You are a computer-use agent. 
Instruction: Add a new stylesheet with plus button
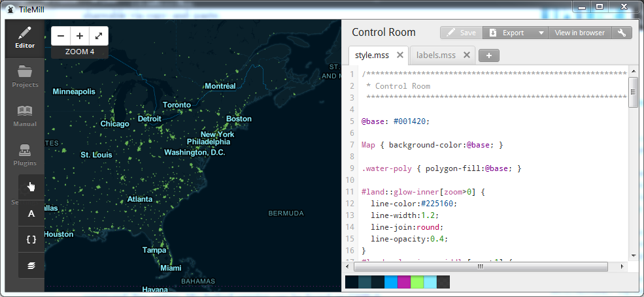coord(489,55)
